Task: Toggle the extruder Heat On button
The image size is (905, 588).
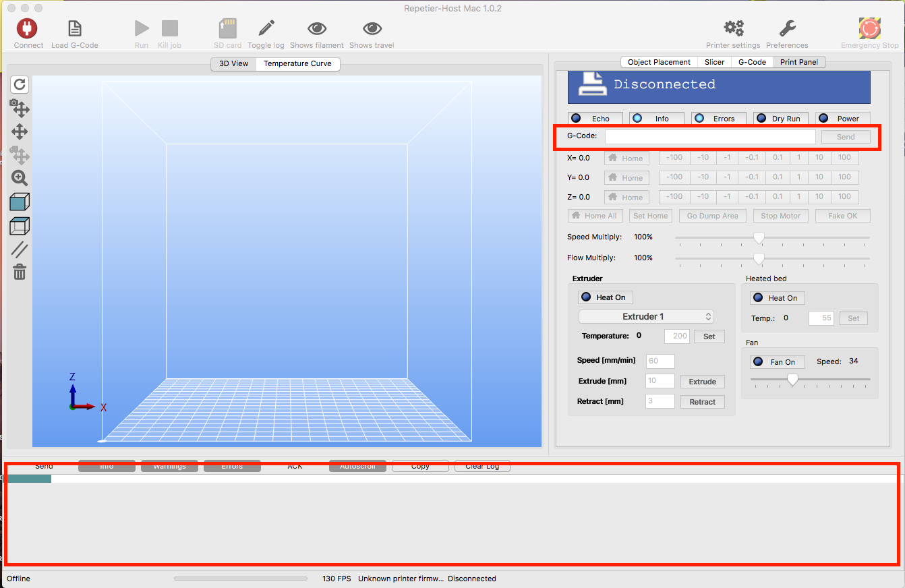Action: (x=605, y=297)
